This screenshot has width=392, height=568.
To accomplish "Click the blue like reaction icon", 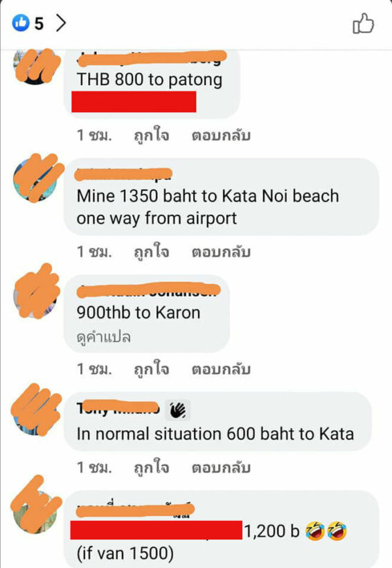I will (x=21, y=23).
